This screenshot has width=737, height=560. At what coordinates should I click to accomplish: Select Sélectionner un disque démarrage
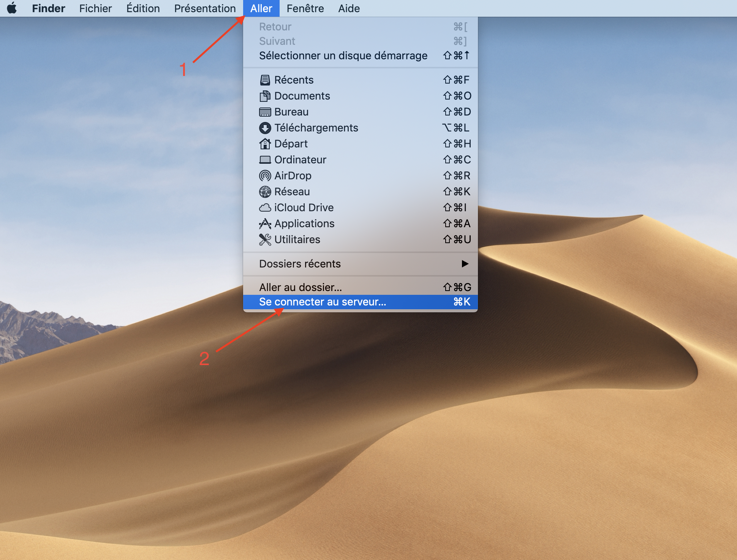tap(360, 55)
